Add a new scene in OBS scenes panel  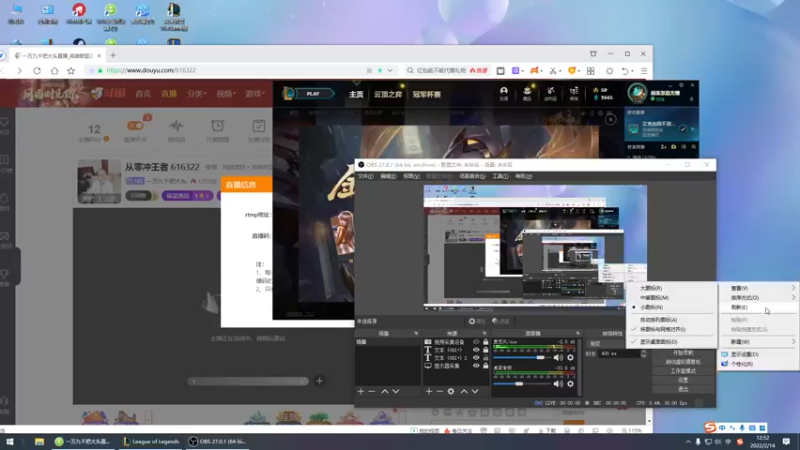click(361, 391)
